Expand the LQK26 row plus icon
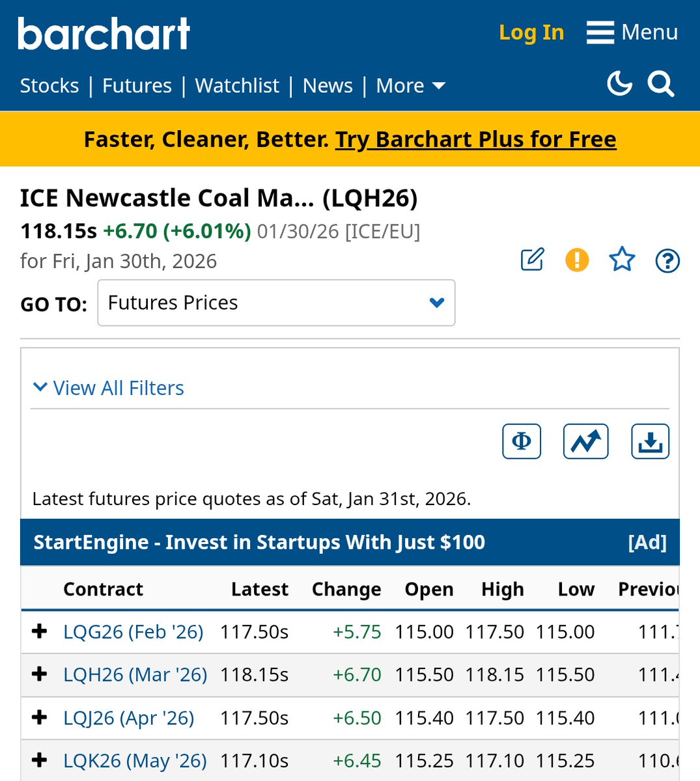 pos(40,760)
